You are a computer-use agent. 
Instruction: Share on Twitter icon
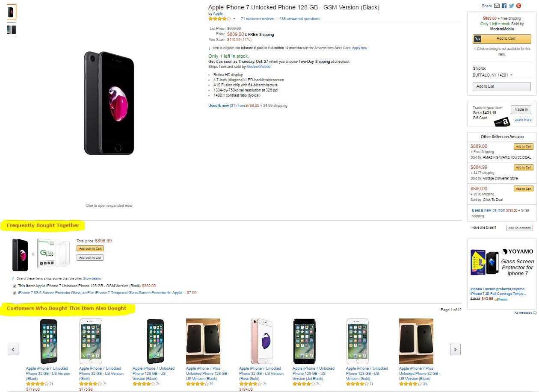(x=511, y=6)
